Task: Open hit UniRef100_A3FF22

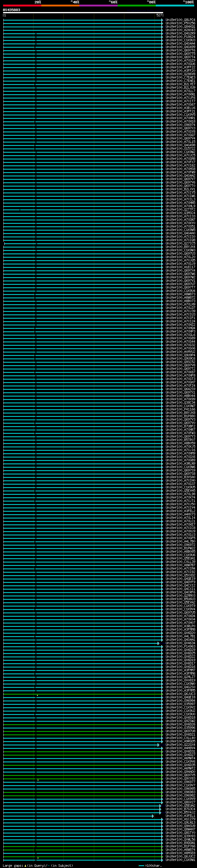Action: (180, 67)
